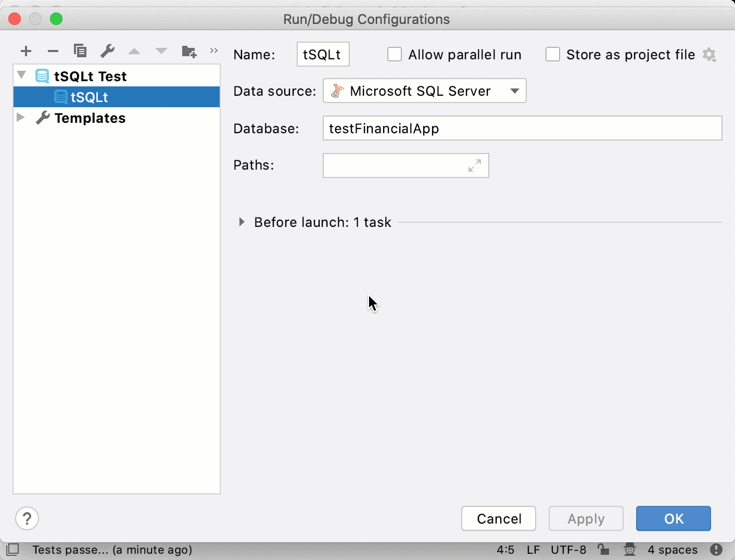This screenshot has width=735, height=560.
Task: Click the Apply button
Action: pos(586,518)
